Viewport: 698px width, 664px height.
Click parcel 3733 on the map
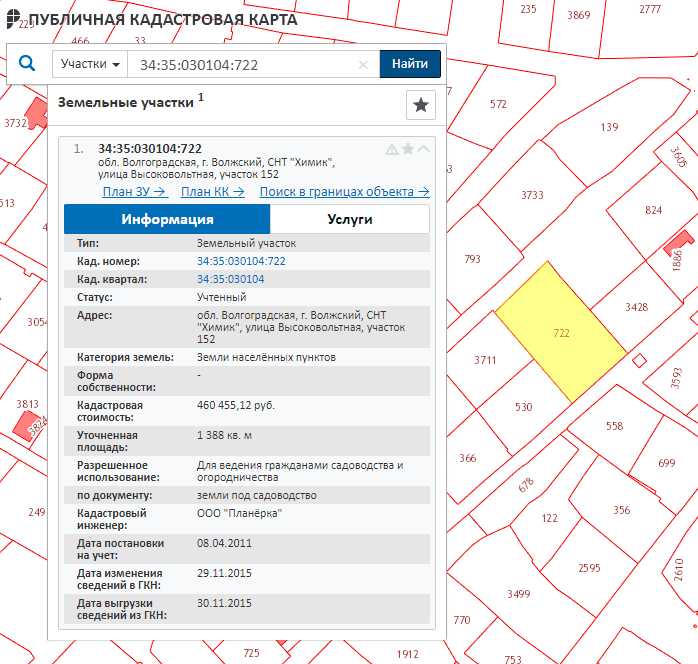click(533, 195)
